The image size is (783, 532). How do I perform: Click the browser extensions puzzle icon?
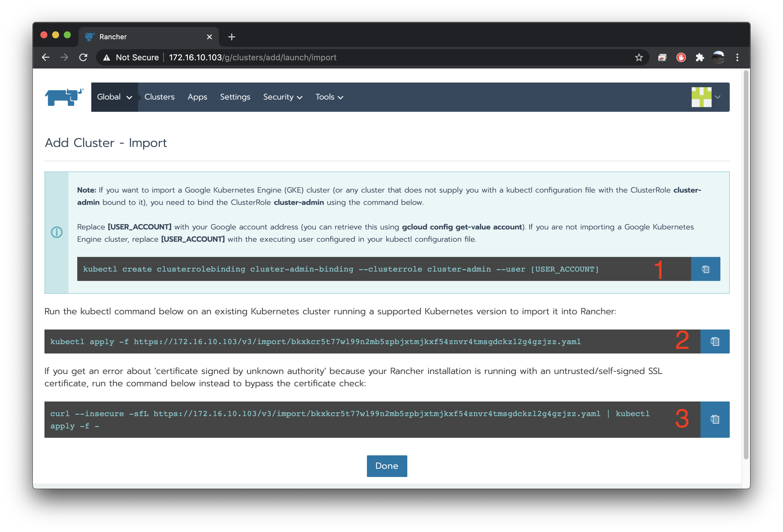tap(699, 58)
